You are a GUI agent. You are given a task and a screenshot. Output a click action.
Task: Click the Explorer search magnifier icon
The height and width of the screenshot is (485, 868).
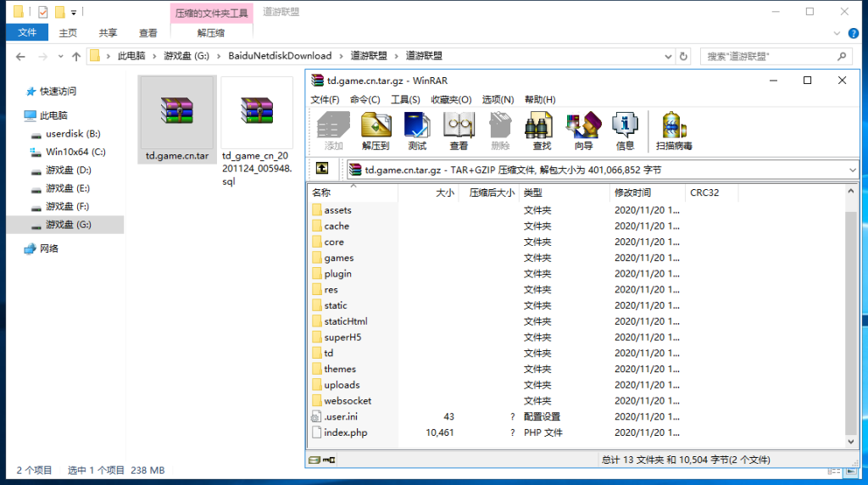[842, 57]
